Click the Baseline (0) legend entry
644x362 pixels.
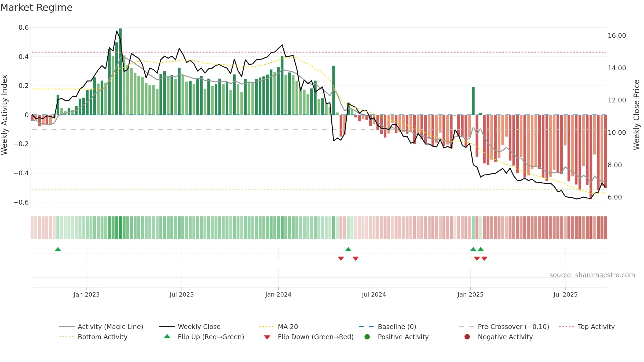click(x=387, y=327)
